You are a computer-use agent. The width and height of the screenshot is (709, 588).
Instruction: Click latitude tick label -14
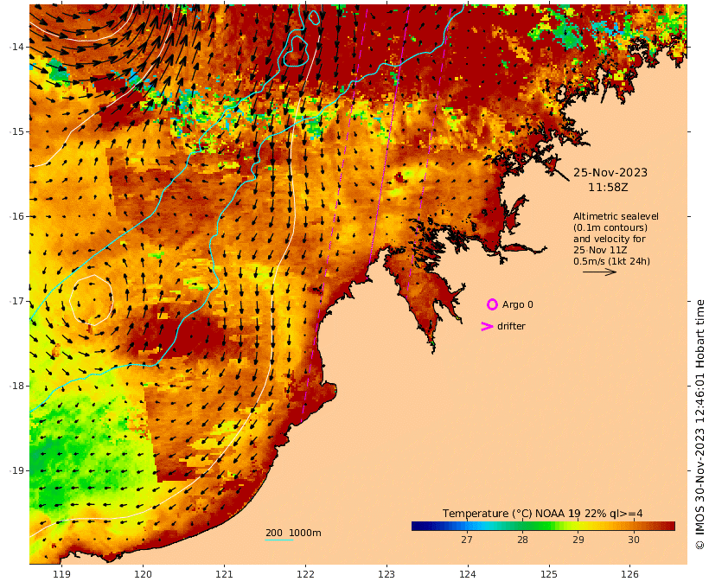point(16,47)
